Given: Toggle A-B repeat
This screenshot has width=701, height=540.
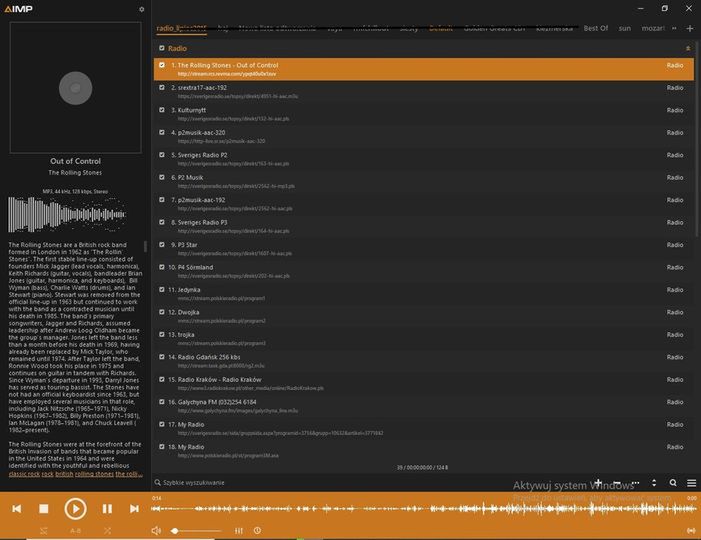Looking at the screenshot, I should [x=76, y=531].
